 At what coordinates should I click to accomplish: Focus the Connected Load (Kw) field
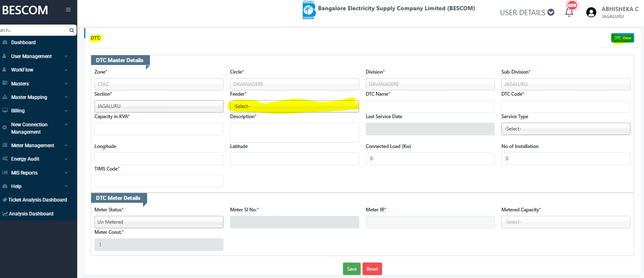coord(430,159)
